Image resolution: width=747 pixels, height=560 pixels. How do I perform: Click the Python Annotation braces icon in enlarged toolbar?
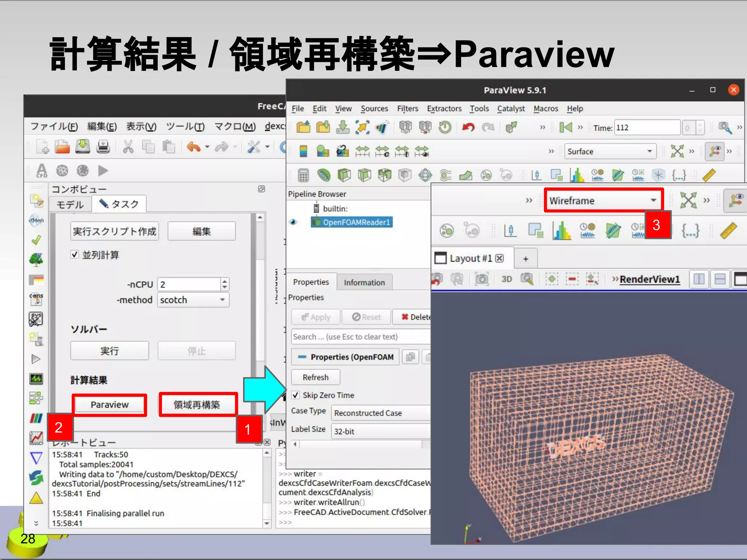690,230
